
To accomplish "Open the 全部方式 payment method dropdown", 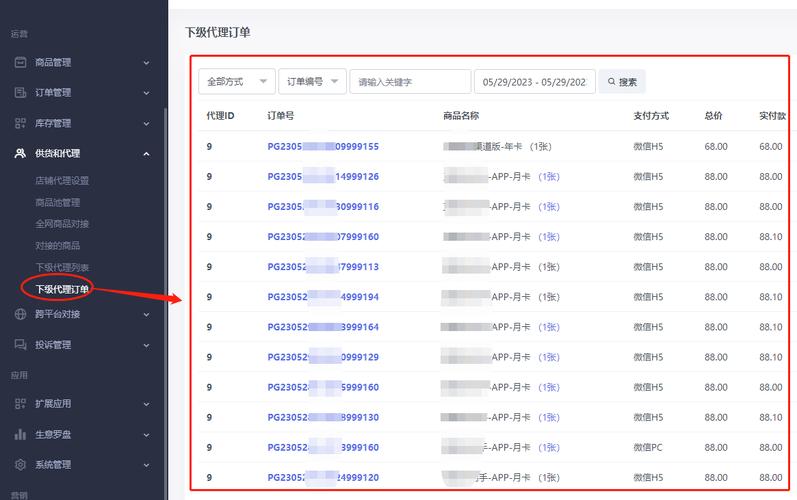I will [237, 81].
